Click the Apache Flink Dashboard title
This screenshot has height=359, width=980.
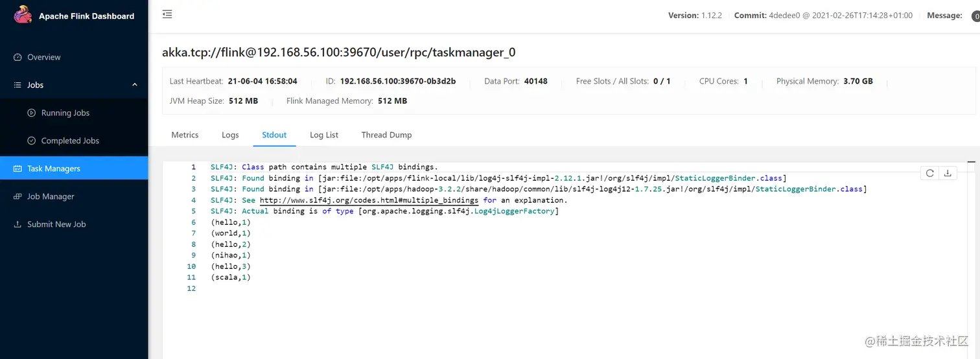tap(86, 16)
